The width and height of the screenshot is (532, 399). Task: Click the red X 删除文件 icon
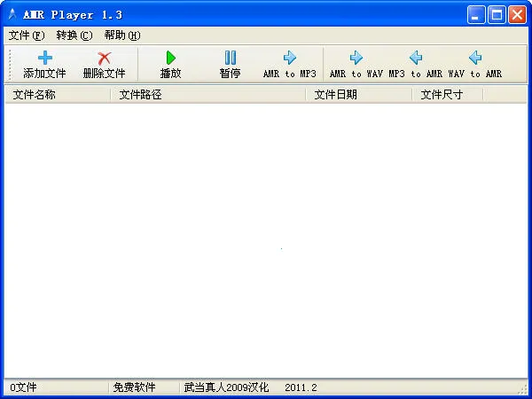[104, 59]
